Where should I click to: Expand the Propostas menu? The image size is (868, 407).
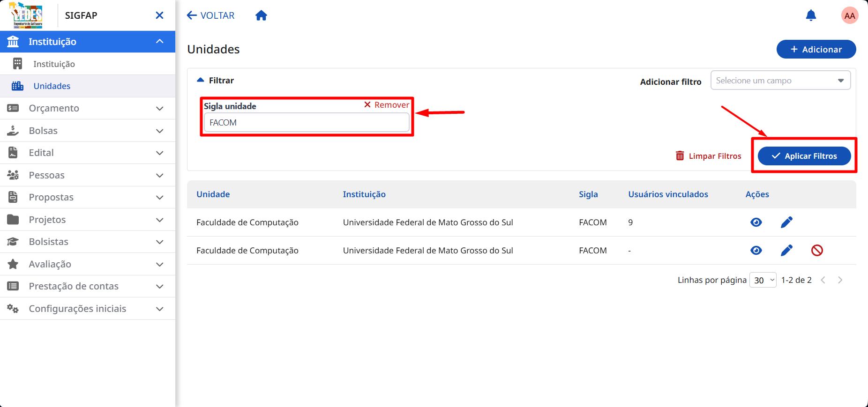tap(88, 197)
